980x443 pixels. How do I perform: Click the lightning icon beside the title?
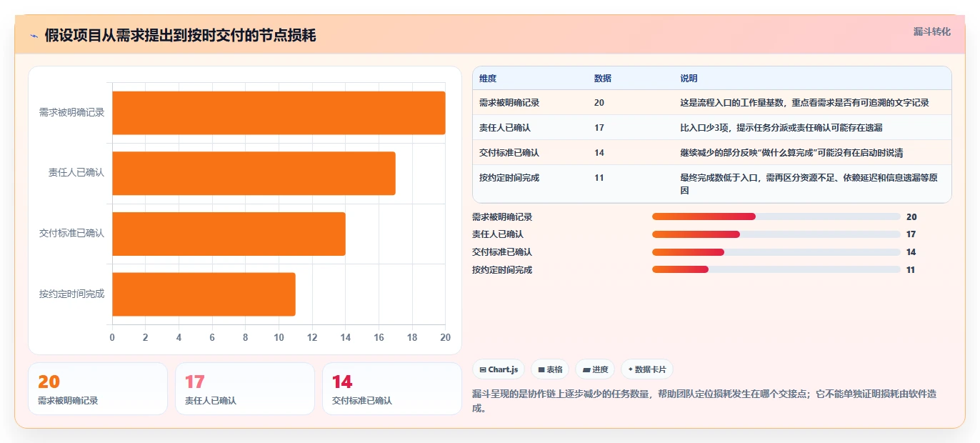(34, 36)
